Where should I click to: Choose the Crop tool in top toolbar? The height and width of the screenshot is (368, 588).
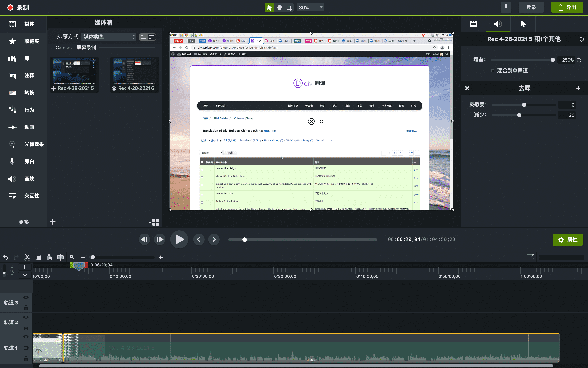point(289,8)
